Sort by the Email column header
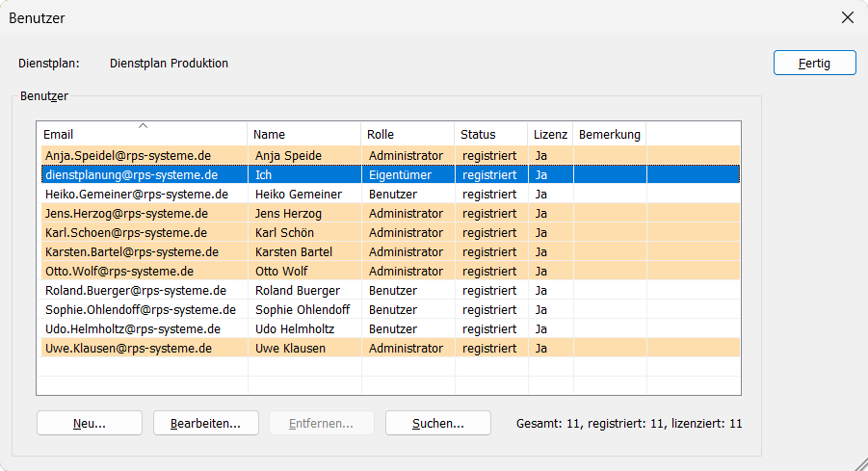868x471 pixels. (x=142, y=135)
